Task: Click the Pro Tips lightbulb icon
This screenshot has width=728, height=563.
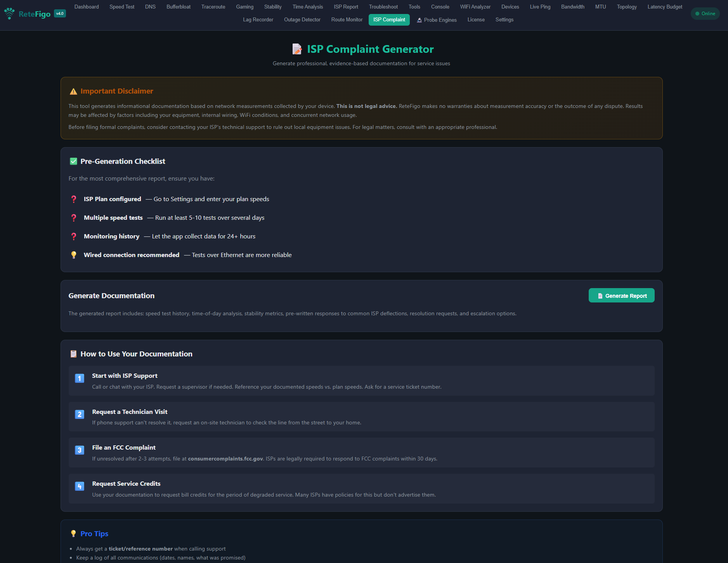Action: coord(73,533)
